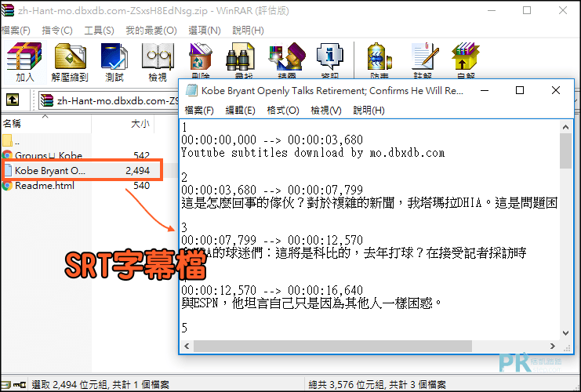Open WinRAR 檔案(F) menu
This screenshot has width=581, height=392.
point(16,31)
